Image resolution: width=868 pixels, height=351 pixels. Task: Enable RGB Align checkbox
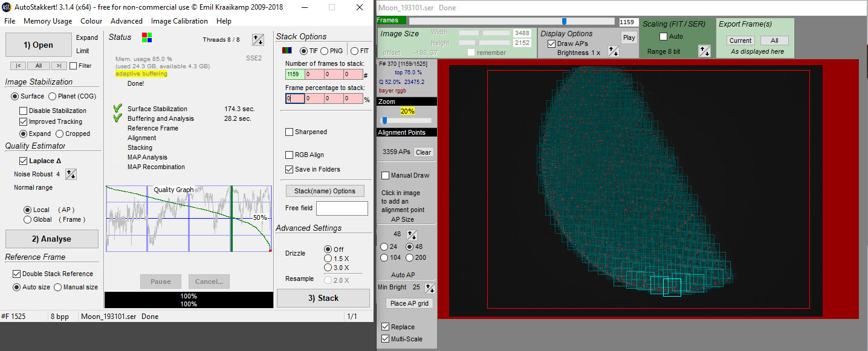290,155
